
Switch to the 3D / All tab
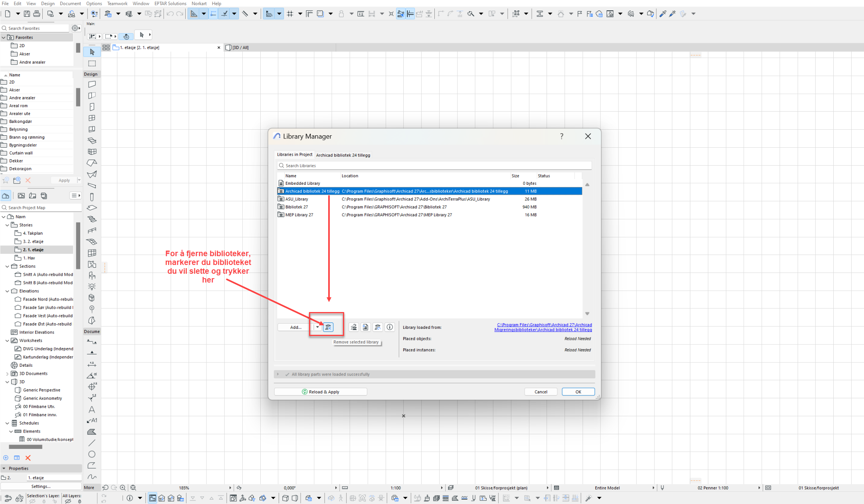pos(240,47)
